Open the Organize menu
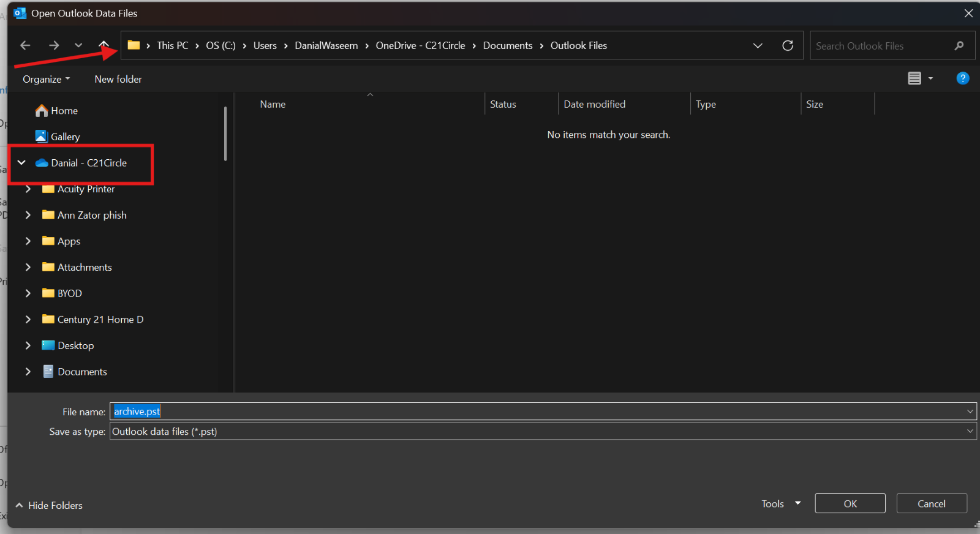 46,79
